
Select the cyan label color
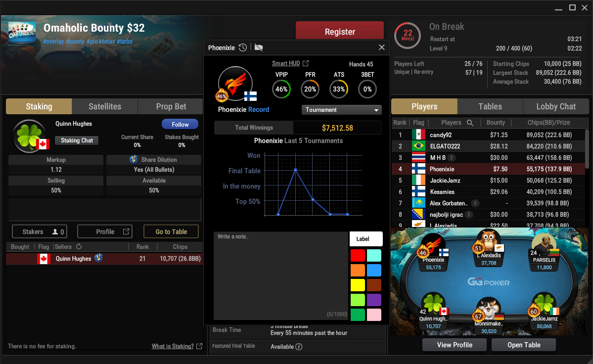coord(374,256)
